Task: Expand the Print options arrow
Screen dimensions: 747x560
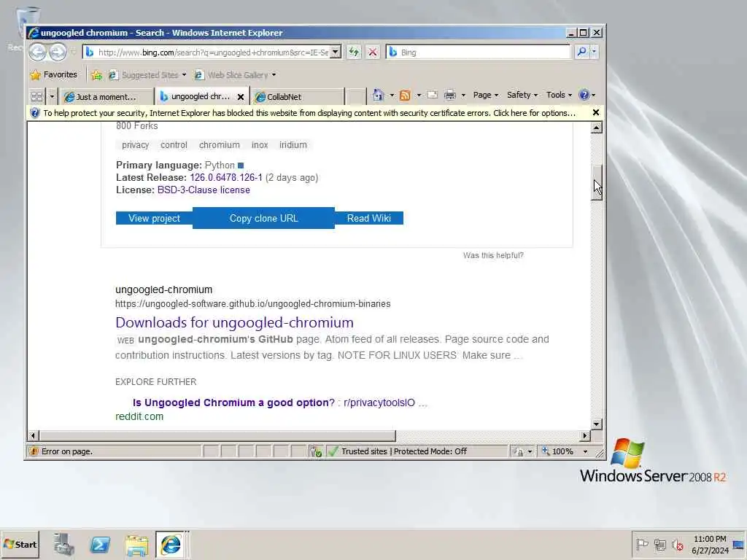Action: coord(463,96)
